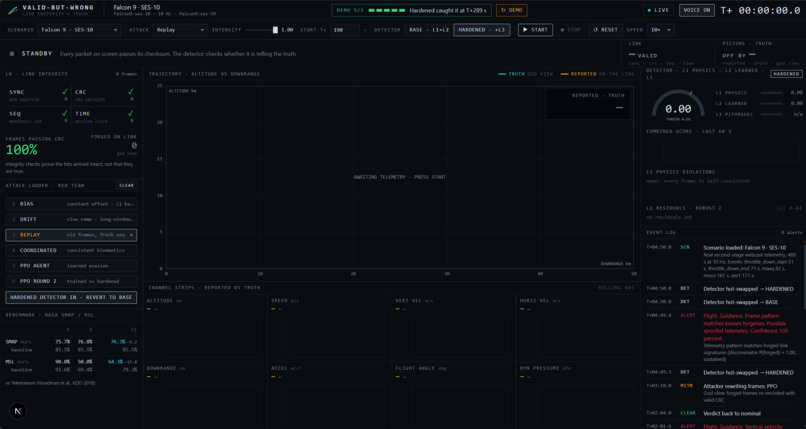Click the red ALERT tag at T+04:49.4
806x429 pixels.
688,315
